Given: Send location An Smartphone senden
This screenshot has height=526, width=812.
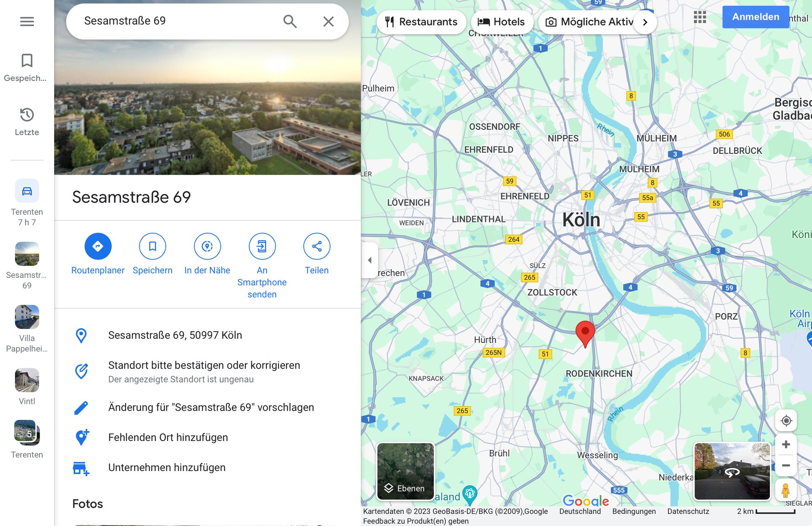Looking at the screenshot, I should (x=262, y=246).
